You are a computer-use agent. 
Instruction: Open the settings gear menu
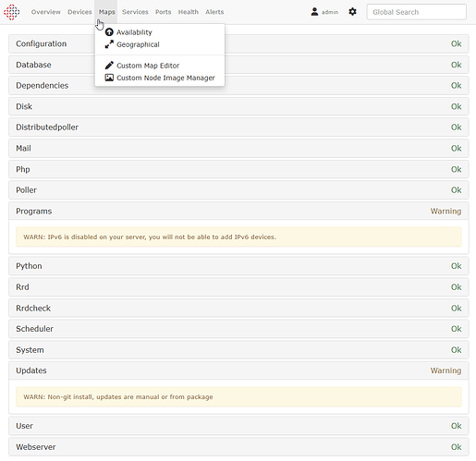click(x=352, y=12)
